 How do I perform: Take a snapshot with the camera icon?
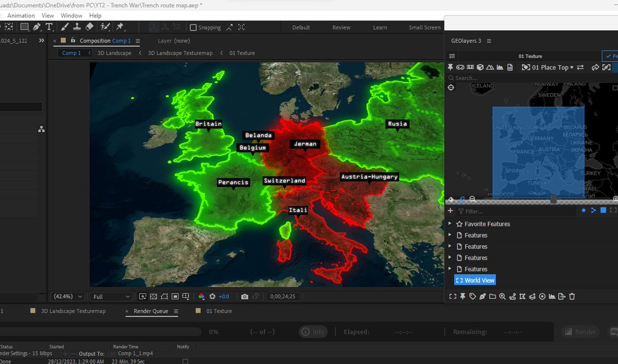pos(245,297)
